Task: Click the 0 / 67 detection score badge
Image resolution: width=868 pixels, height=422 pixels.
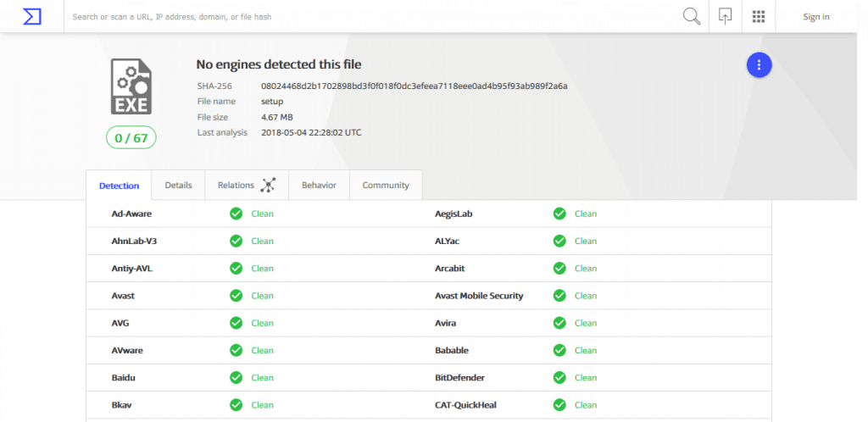Action: [131, 138]
